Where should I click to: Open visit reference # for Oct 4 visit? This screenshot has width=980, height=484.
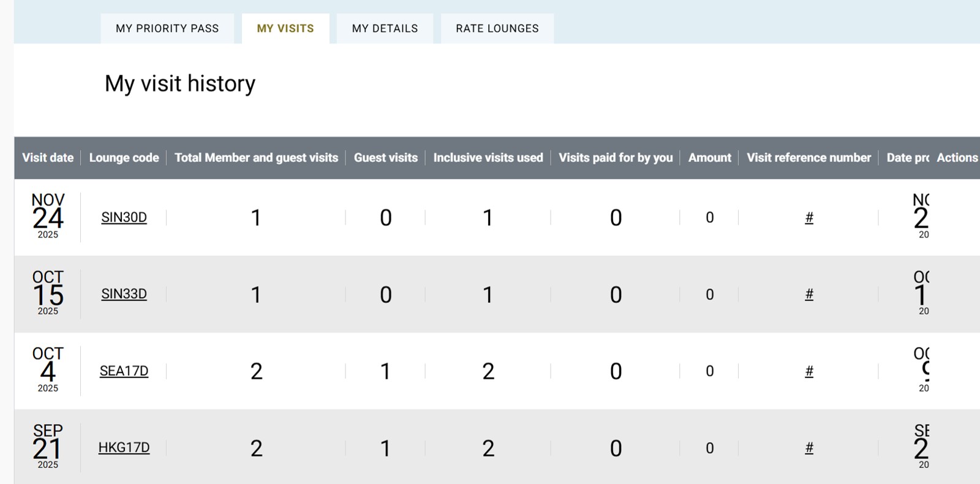pos(809,371)
